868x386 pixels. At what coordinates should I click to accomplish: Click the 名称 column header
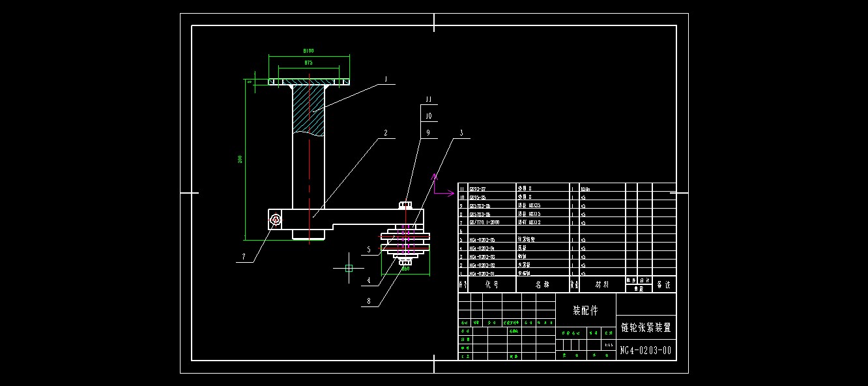coord(543,285)
